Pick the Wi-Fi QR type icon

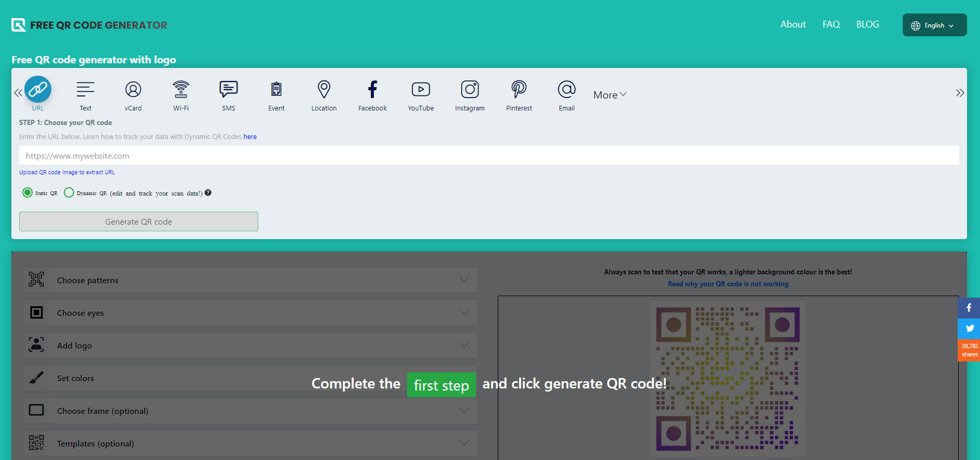click(x=181, y=89)
